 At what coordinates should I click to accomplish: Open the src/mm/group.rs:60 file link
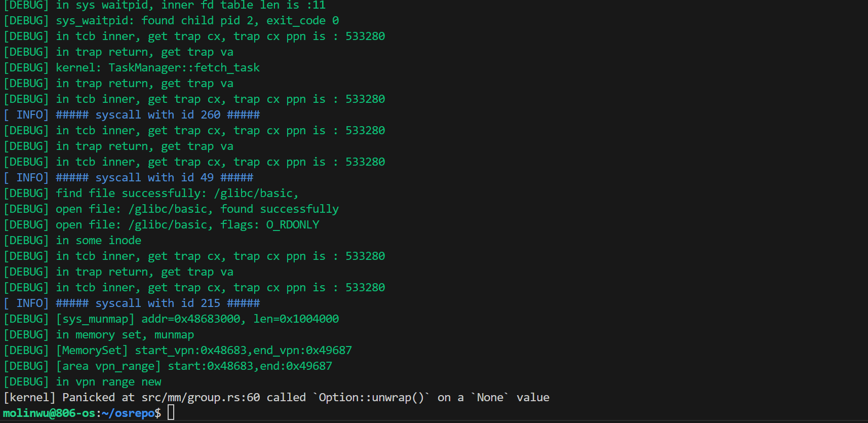(201, 398)
